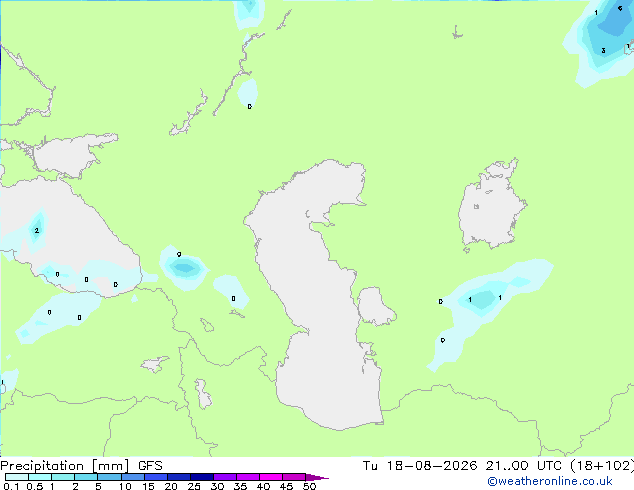Click the 0.1–0.5 mm legend swatch

[x=17, y=477]
